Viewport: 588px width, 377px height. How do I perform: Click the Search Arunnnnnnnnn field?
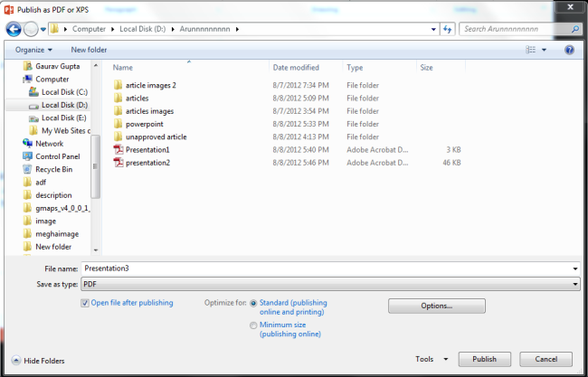516,29
